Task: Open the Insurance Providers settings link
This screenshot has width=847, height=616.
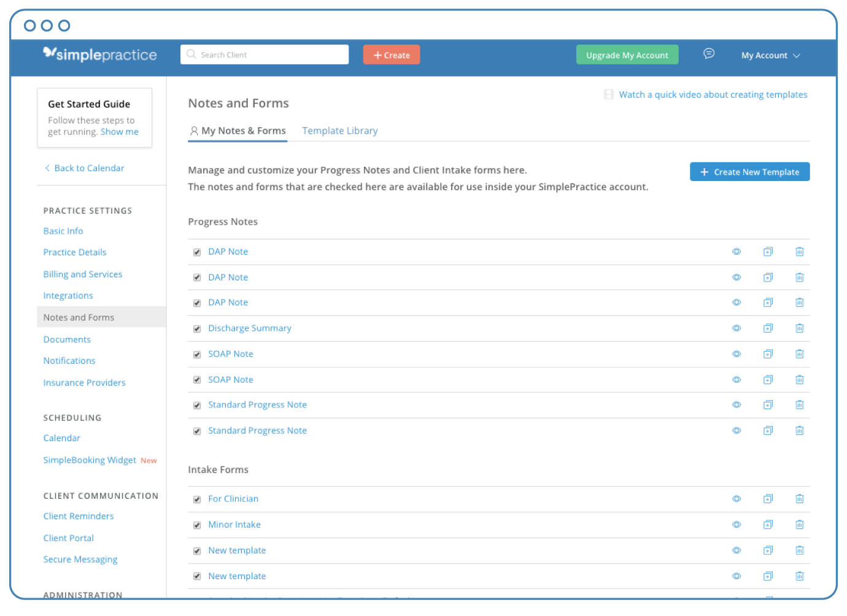Action: click(84, 382)
